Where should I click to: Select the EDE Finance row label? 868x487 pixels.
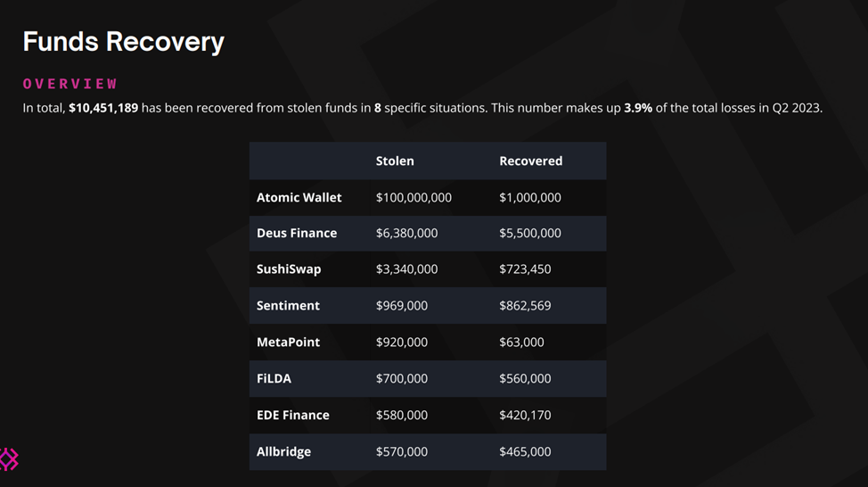[x=292, y=415]
